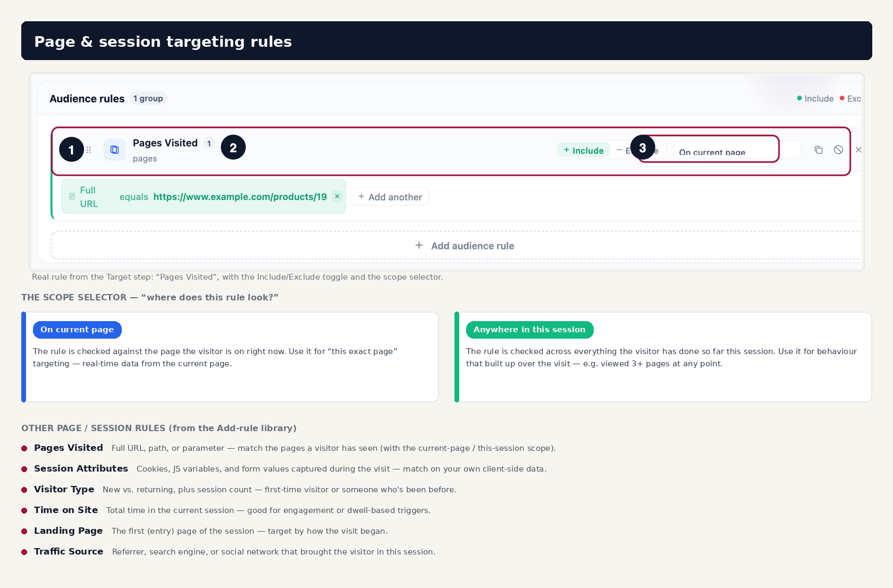
Task: Click the 'Visitor Type' list entry
Action: [x=64, y=489]
